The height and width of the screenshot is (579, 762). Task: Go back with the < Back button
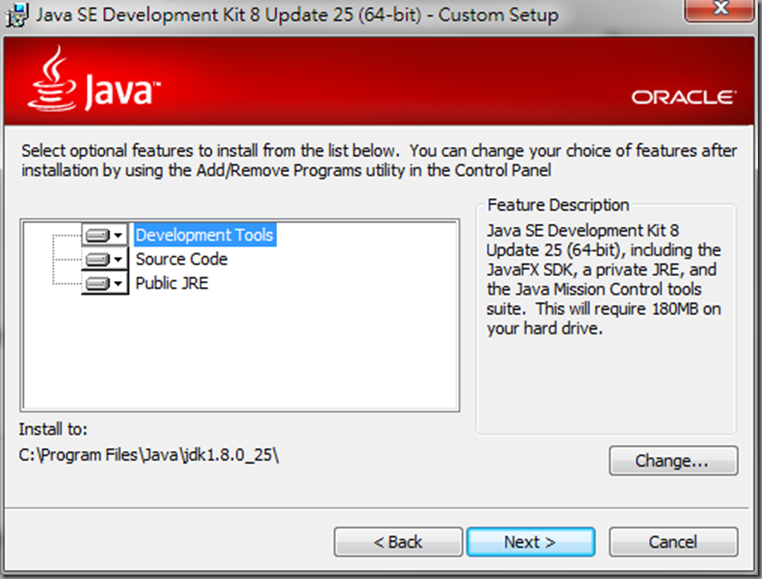(398, 542)
